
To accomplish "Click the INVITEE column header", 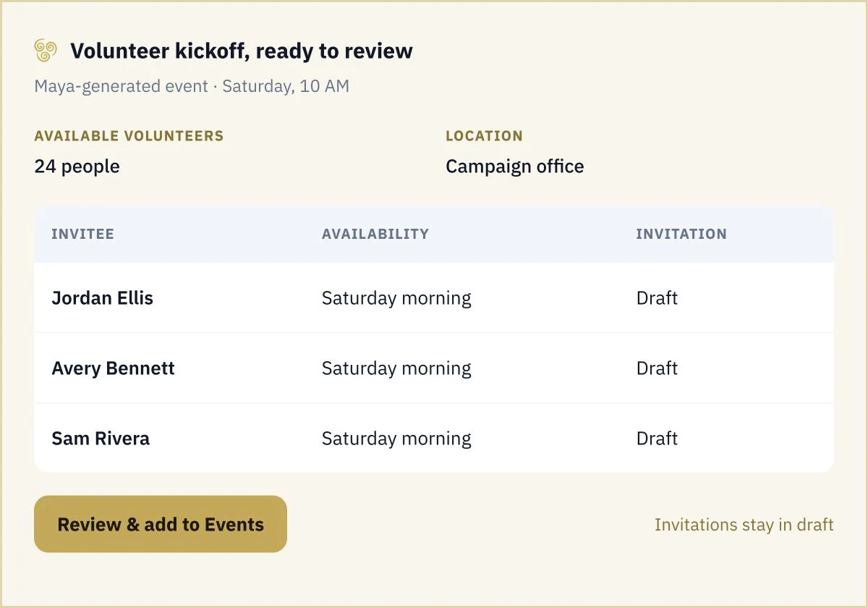I will 82,234.
